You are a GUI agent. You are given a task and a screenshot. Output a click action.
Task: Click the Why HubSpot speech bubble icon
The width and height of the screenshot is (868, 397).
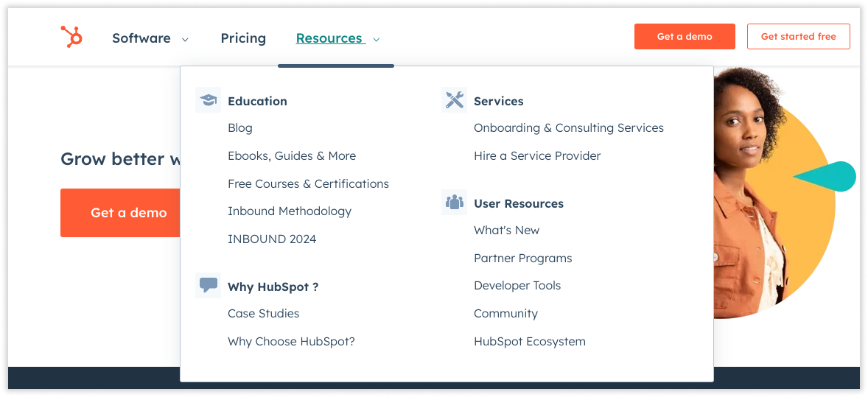click(x=209, y=286)
